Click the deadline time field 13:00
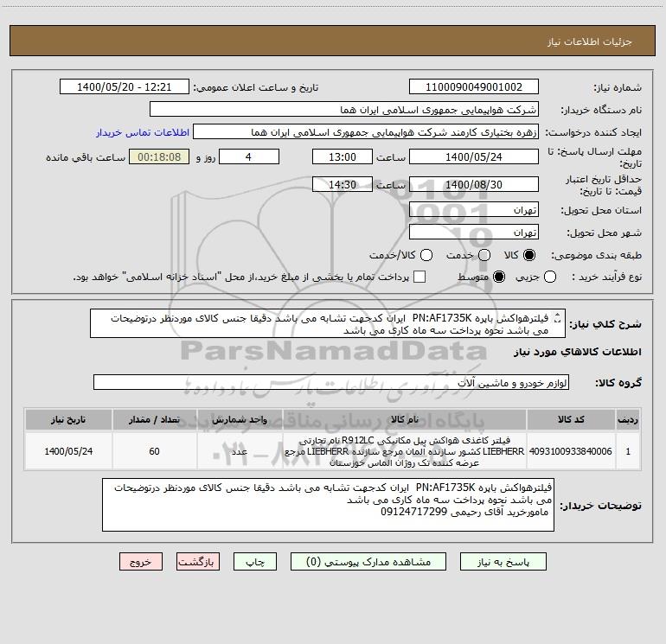 click(343, 156)
